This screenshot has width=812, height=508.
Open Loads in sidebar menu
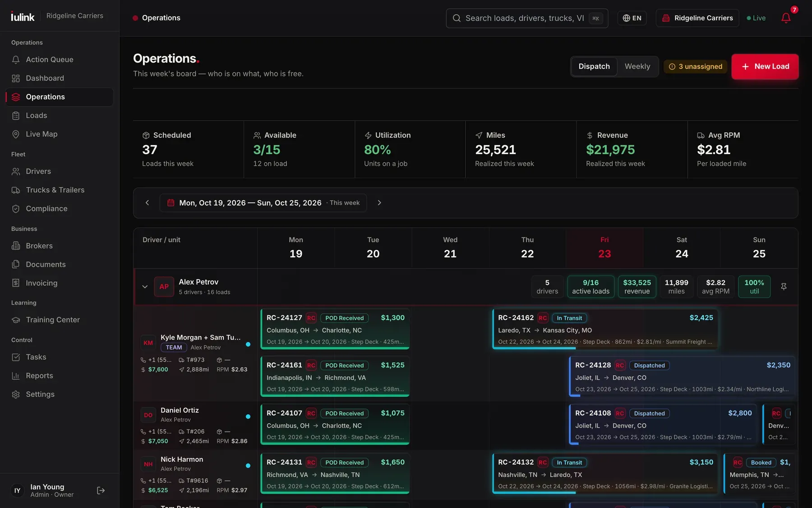coord(60,116)
